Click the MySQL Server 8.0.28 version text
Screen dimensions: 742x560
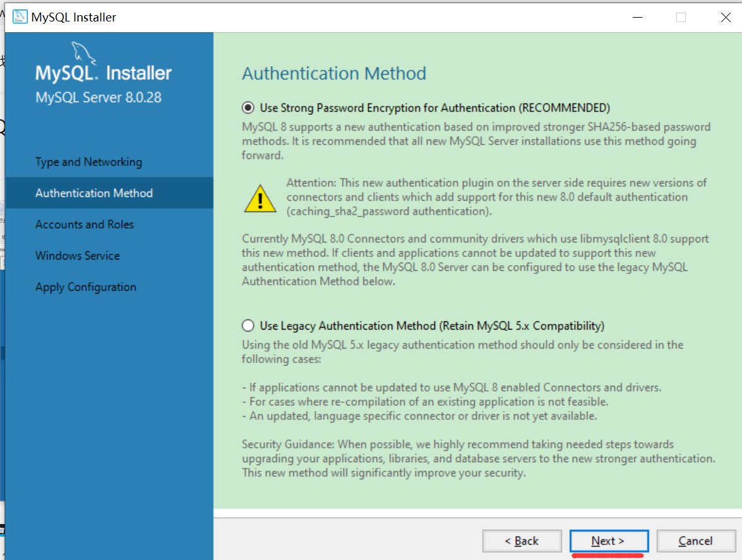[x=99, y=97]
